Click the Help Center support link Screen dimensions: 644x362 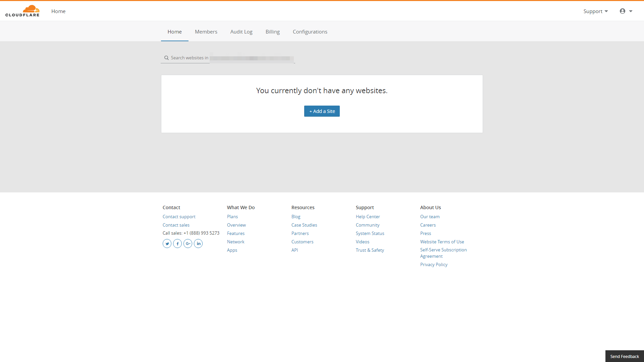pos(367,217)
